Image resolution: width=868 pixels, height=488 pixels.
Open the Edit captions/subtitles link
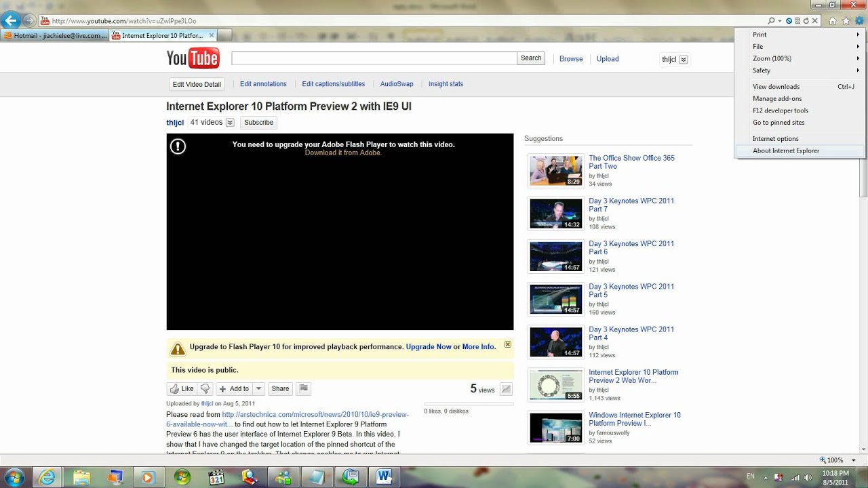[x=334, y=84]
